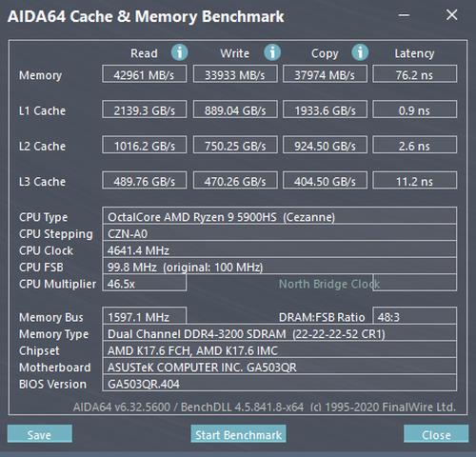The height and width of the screenshot is (457, 476).
Task: Click the CPU Clock value field
Action: [x=280, y=249]
